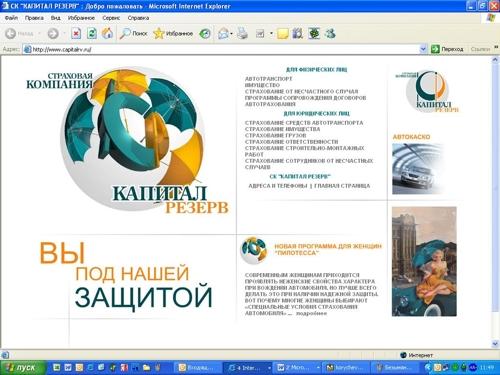The image size is (500, 375).
Task: Switch to the Microsoft Word taskbar group
Action: coord(297,368)
